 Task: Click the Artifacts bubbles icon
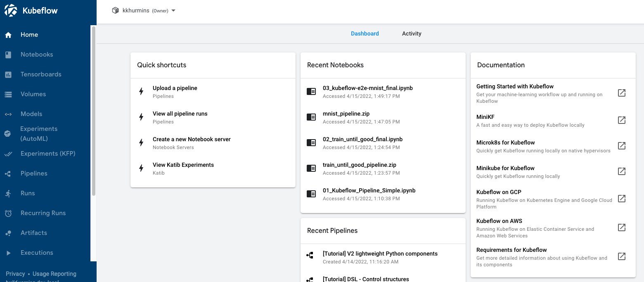click(8, 233)
